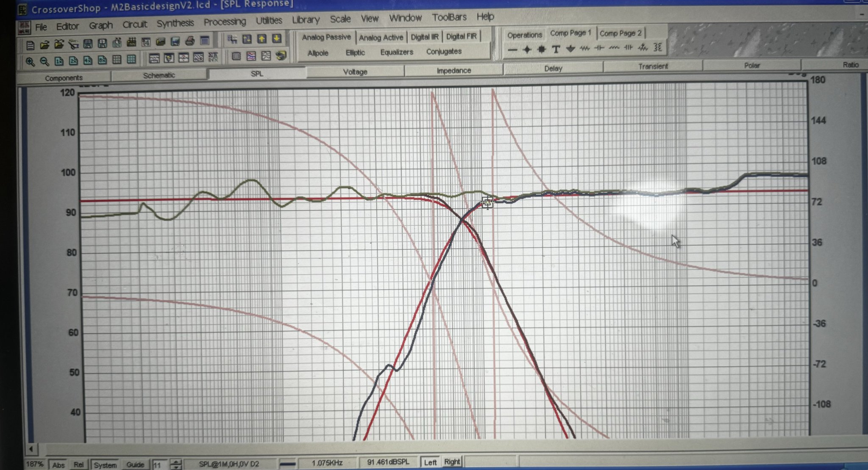Screen dimensions: 868x470
Task: Switch to the Impedance graph tab
Action: point(454,70)
